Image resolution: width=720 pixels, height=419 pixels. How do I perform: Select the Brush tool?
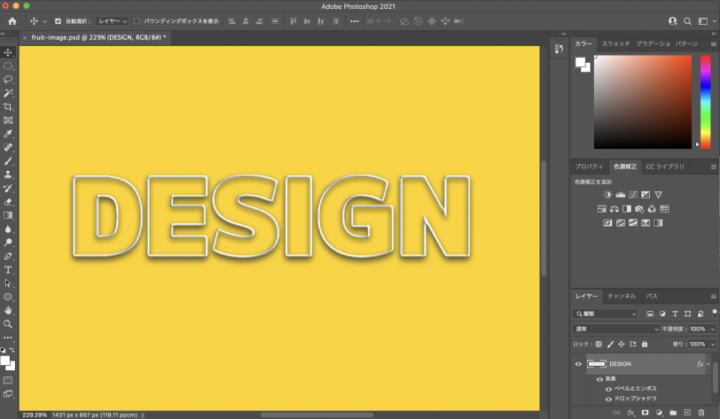(8, 161)
